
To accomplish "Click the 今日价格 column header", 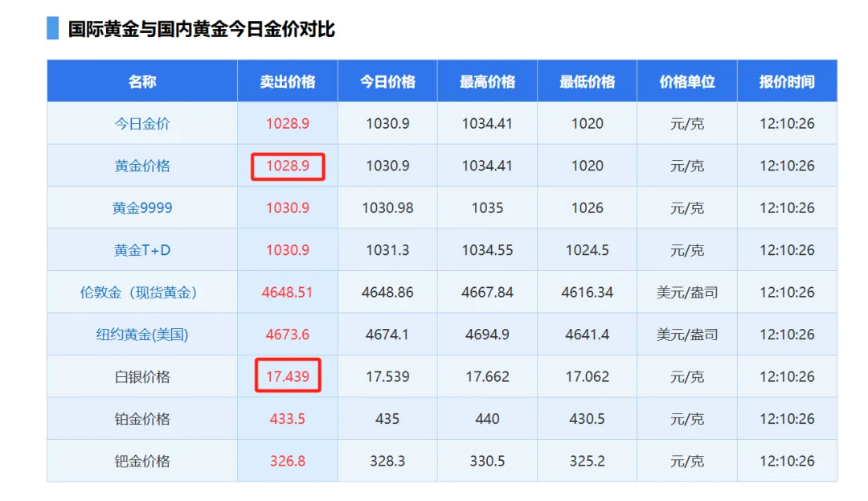I will pyautogui.click(x=387, y=81).
